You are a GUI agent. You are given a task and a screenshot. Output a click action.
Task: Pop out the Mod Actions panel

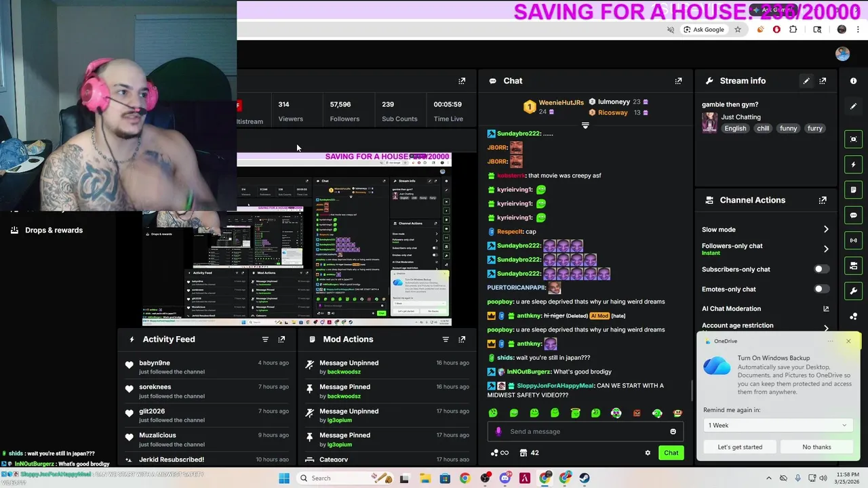tap(462, 339)
